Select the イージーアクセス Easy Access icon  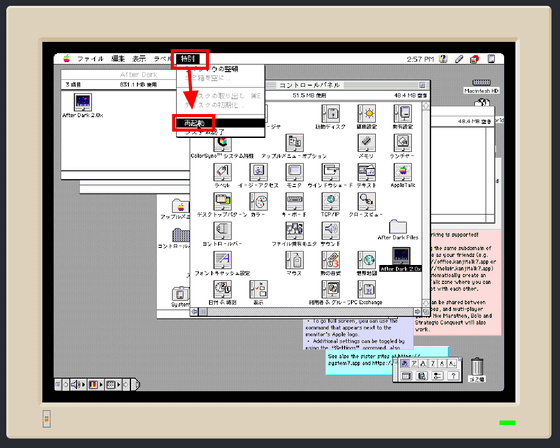(x=259, y=172)
